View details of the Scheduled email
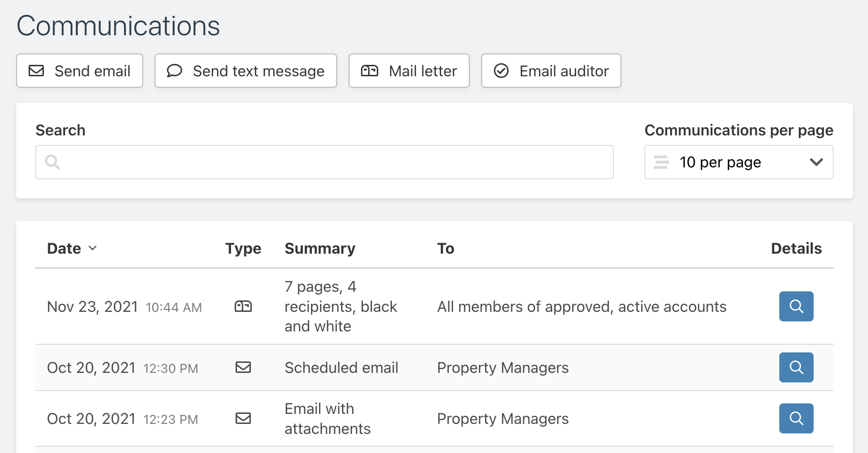 (796, 368)
